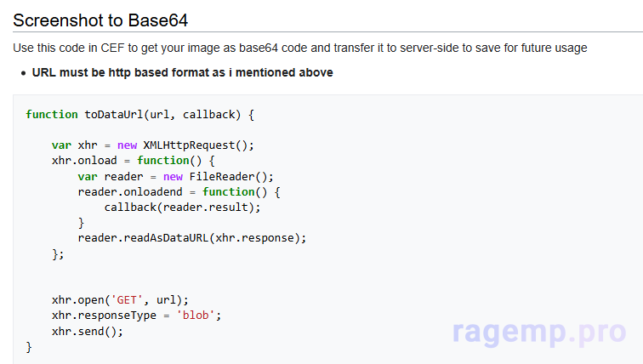
Task: Click the 'GET' string literal
Action: point(130,299)
